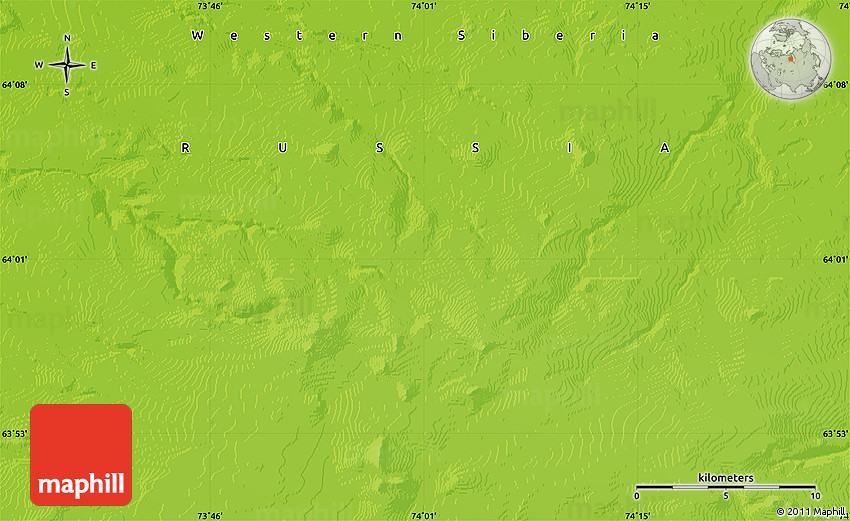Click the top 73°46' longitude label
The height and width of the screenshot is (521, 850).
(210, 6)
